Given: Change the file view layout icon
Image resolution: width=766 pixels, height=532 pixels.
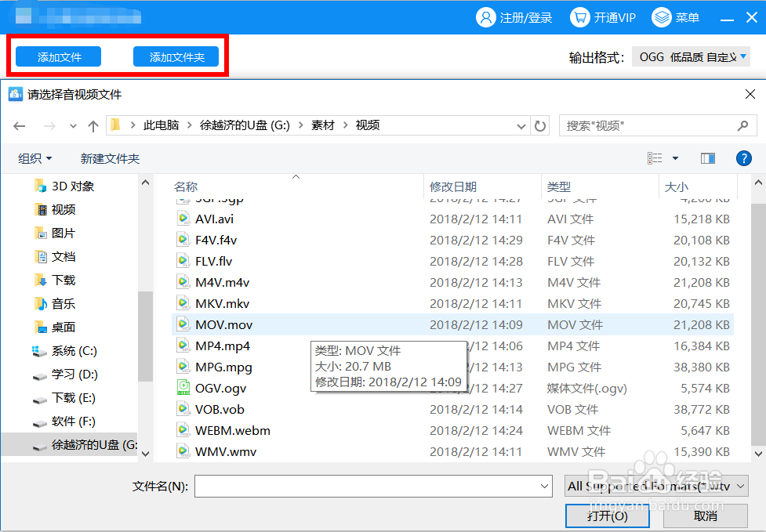Looking at the screenshot, I should click(x=655, y=158).
